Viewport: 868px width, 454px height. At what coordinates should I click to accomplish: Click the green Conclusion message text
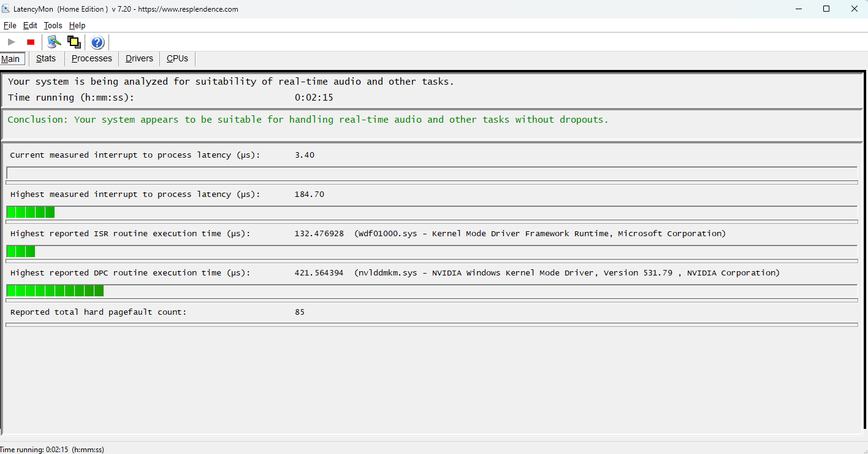click(x=308, y=120)
